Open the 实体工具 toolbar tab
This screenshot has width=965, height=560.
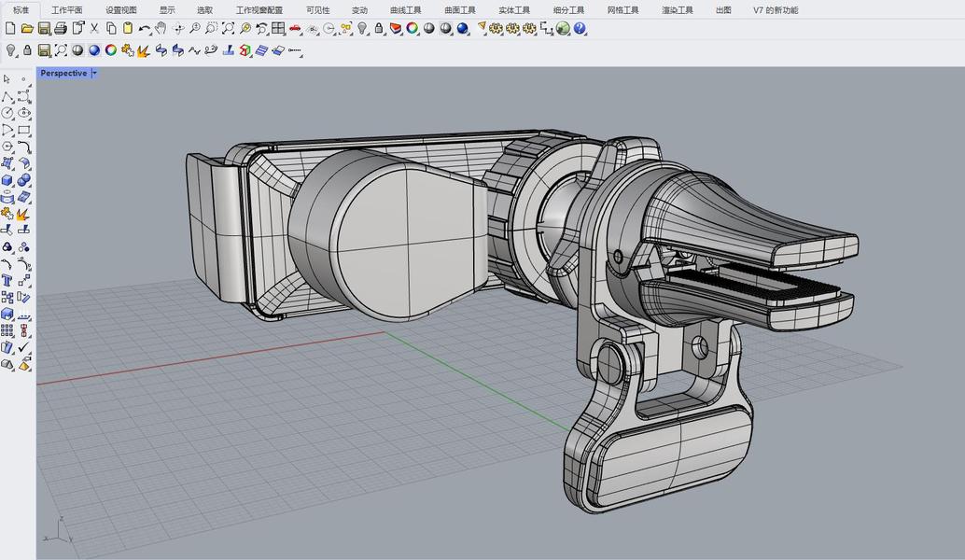click(x=514, y=10)
